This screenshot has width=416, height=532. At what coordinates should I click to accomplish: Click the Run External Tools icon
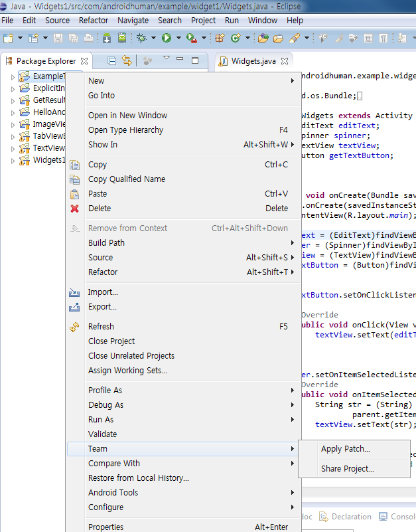tap(192, 38)
